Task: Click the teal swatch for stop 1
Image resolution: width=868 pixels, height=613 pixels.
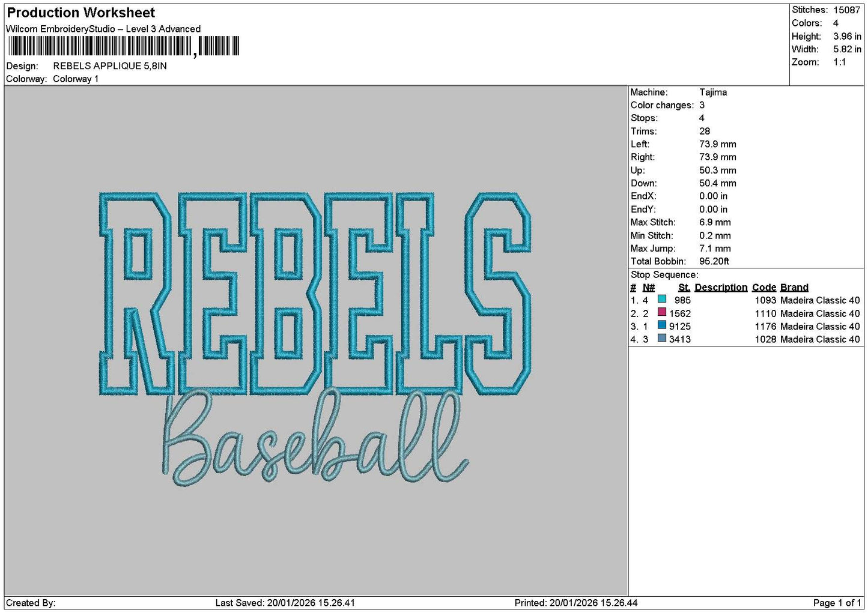Action: point(662,299)
